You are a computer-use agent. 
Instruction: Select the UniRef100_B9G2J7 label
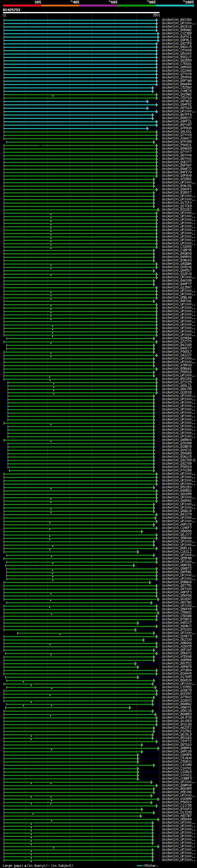point(176,57)
